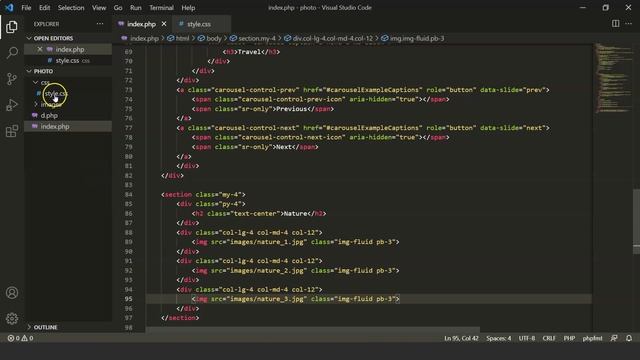Image resolution: width=640 pixels, height=360 pixels.
Task: Open the File menu
Action: point(26,8)
